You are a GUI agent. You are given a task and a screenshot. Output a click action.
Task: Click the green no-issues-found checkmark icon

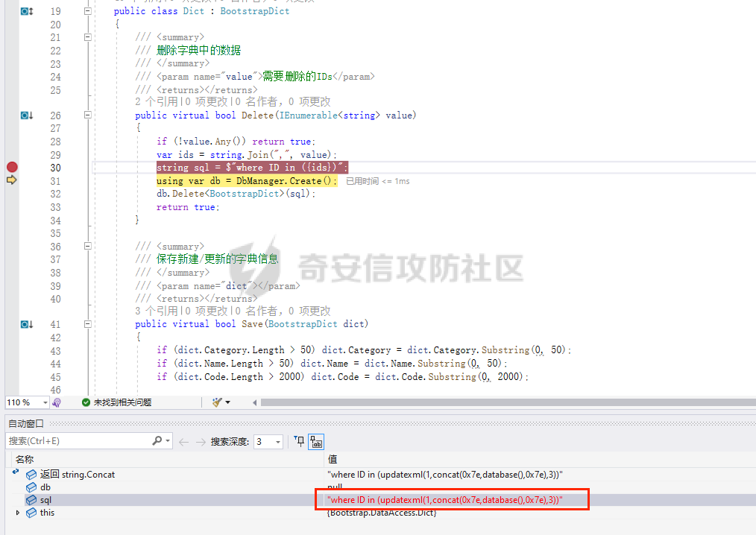point(86,402)
